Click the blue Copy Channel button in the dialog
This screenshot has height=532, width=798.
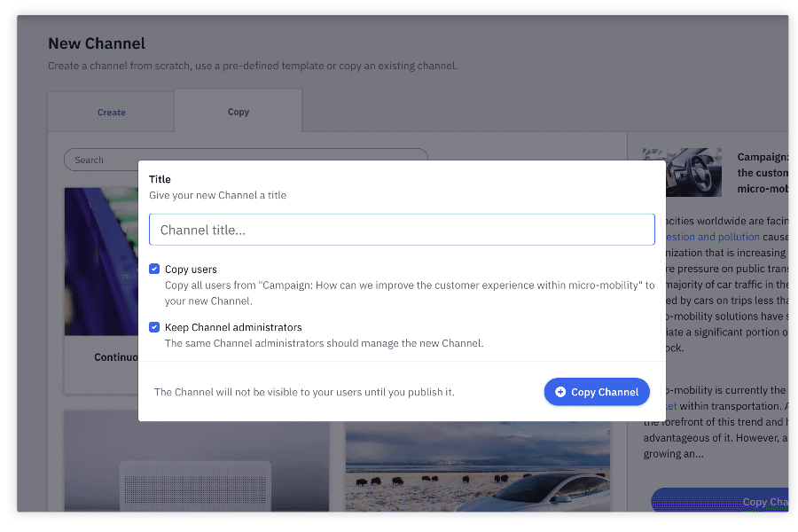[x=597, y=392]
